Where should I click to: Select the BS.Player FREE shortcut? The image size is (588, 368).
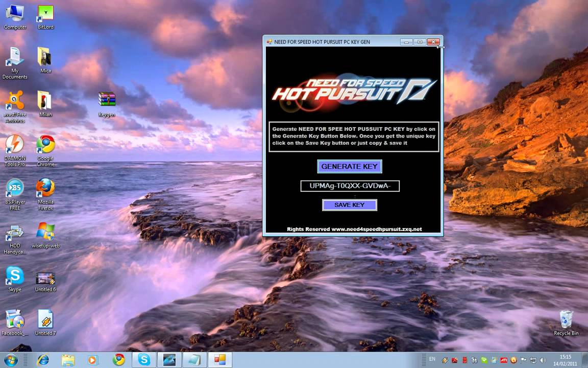[x=15, y=194]
